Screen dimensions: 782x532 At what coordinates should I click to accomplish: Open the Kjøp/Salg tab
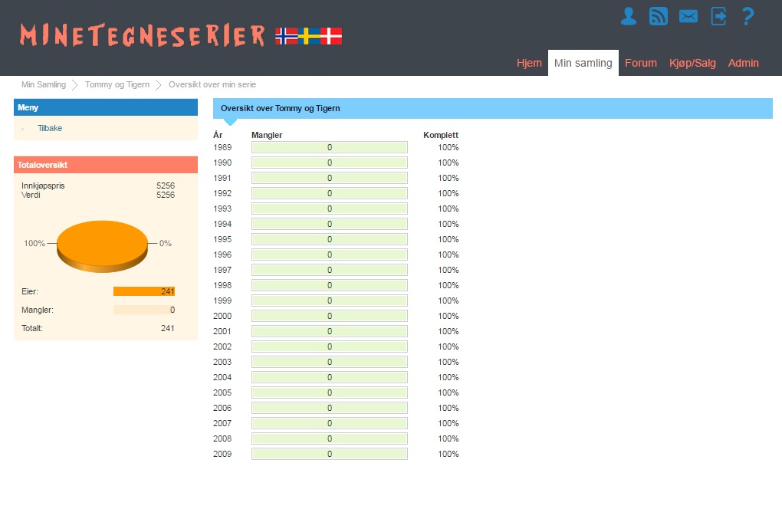[x=692, y=63]
